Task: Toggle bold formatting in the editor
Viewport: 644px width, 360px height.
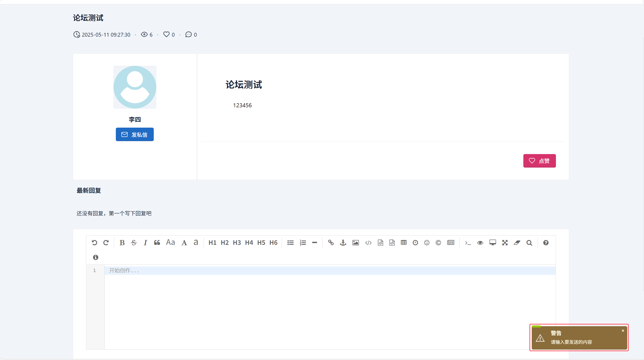Action: click(122, 243)
